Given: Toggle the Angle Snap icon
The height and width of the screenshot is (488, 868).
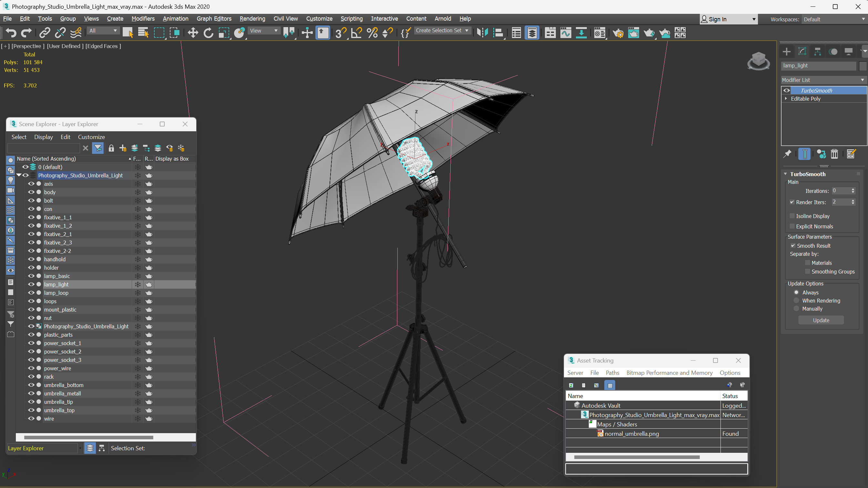Looking at the screenshot, I should point(356,33).
